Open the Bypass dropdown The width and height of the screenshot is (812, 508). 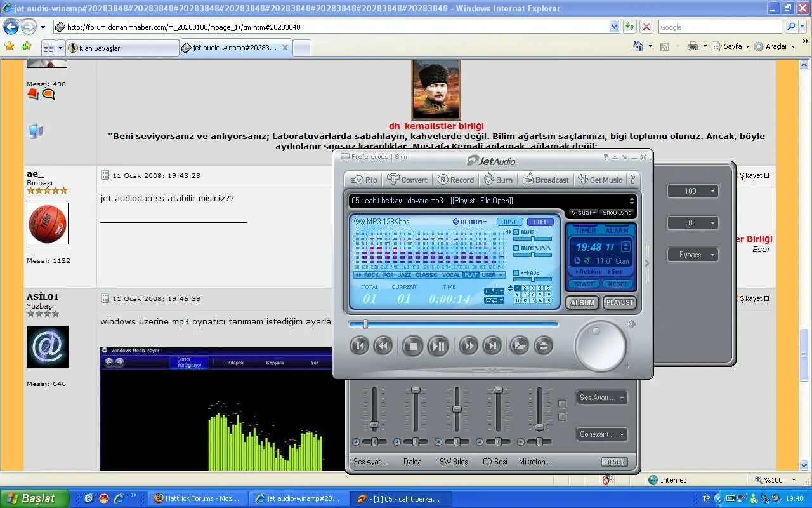693,255
